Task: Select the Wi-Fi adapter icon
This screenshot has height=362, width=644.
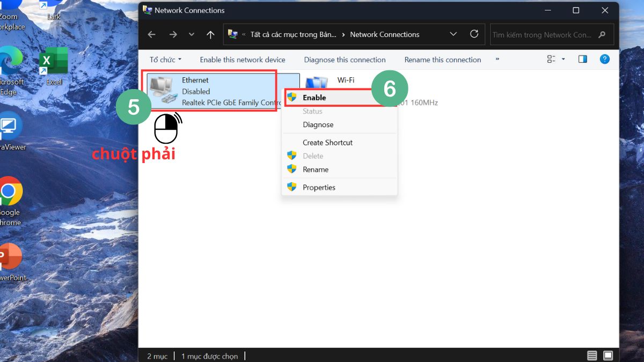Action: pos(317,82)
